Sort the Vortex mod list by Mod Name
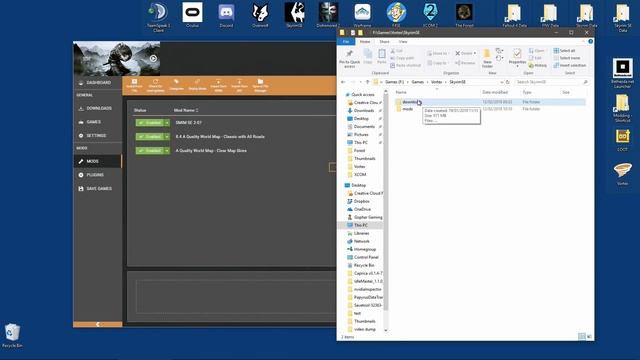The width and height of the screenshot is (640, 360). [x=186, y=110]
